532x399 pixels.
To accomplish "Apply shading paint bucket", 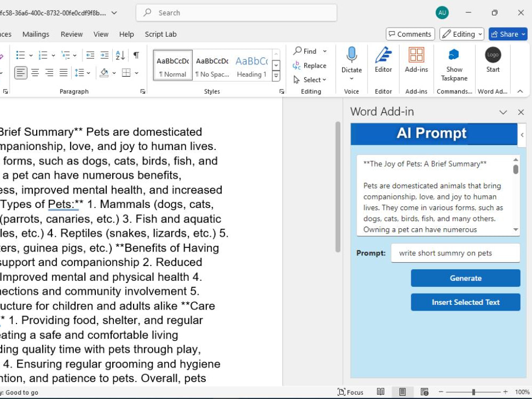I will click(104, 72).
